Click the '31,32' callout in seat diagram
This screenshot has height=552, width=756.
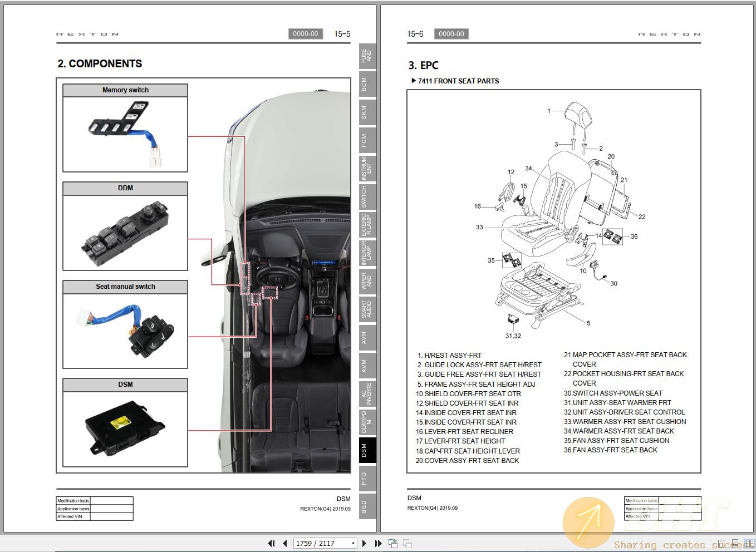(x=513, y=336)
